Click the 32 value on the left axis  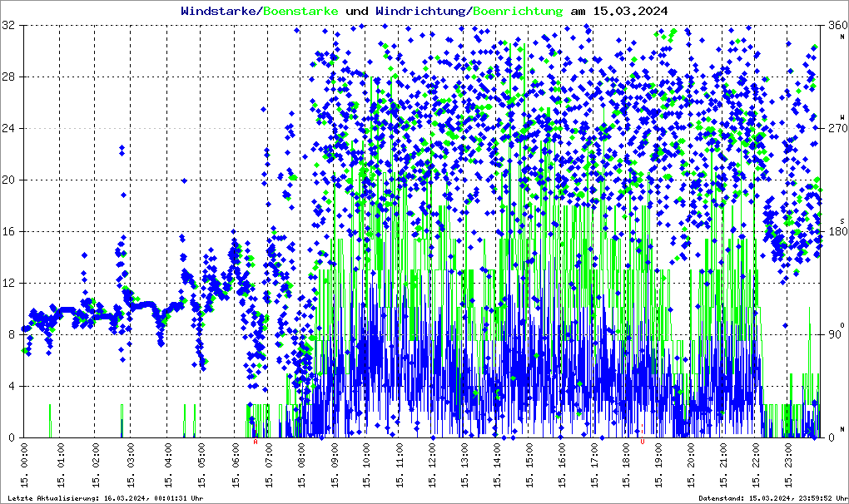8,26
